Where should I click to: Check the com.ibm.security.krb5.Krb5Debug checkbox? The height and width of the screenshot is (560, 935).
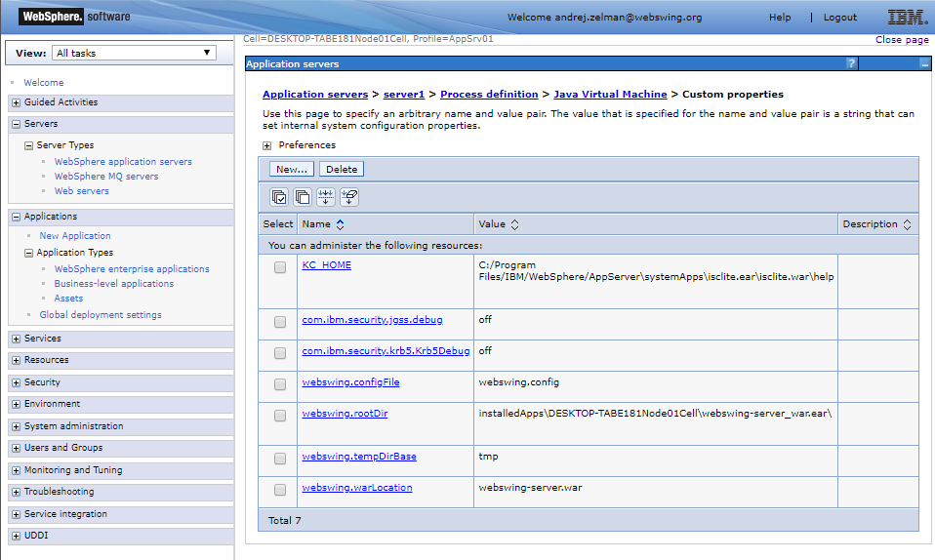(x=280, y=353)
